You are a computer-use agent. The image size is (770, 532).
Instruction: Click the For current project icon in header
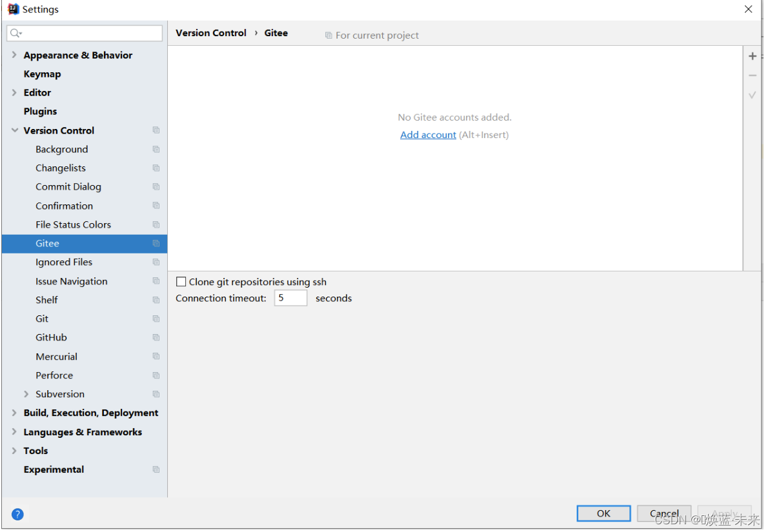tap(329, 35)
